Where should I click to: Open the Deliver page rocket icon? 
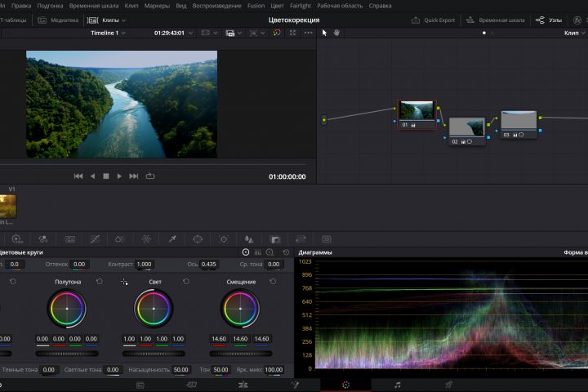[448, 385]
